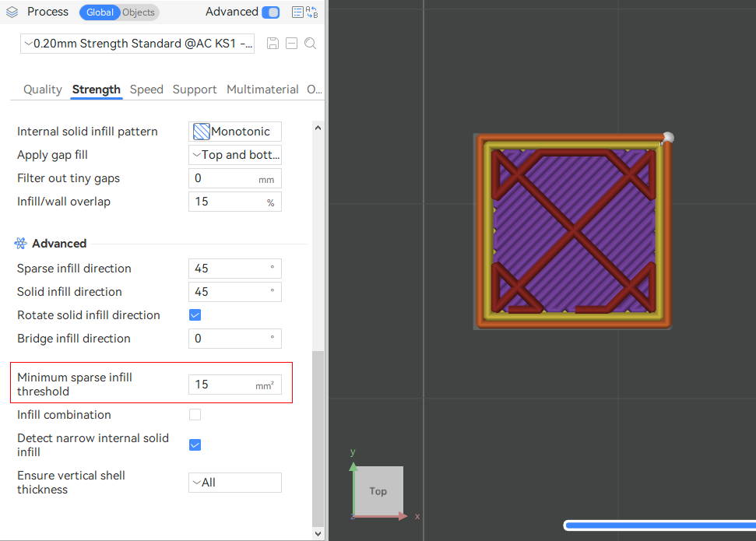Click the Infill combination label
Viewport: 756px width, 541px height.
pyautogui.click(x=64, y=415)
